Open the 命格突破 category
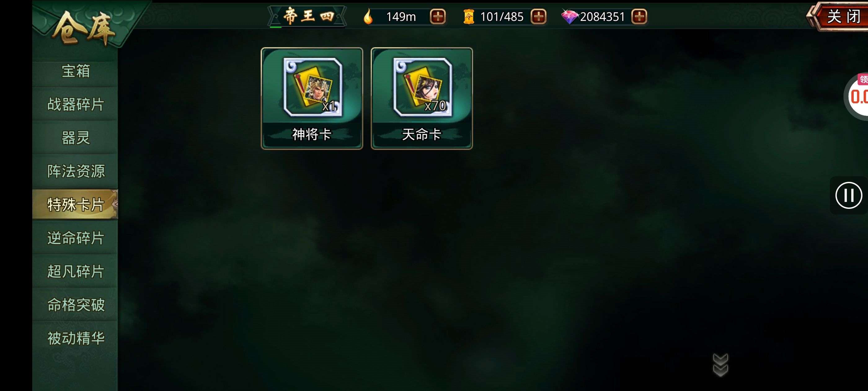This screenshot has height=391, width=868. coord(75,305)
